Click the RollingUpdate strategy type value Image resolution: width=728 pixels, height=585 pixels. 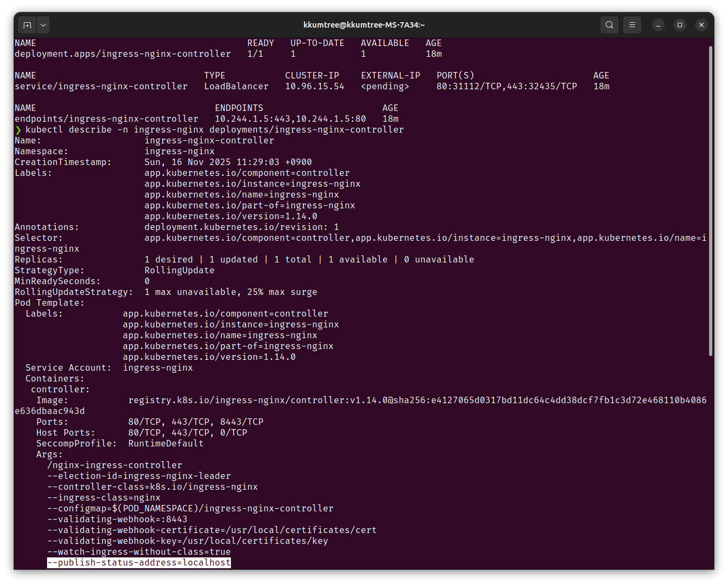point(180,271)
